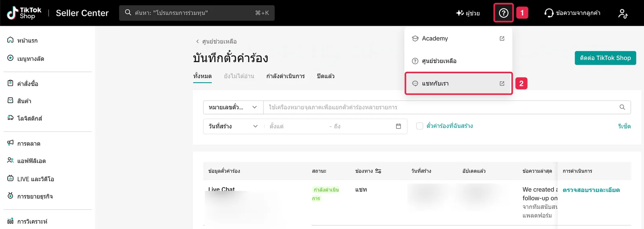This screenshot has width=644, height=229.
Task: Click Academy external link icon
Action: coord(502,38)
